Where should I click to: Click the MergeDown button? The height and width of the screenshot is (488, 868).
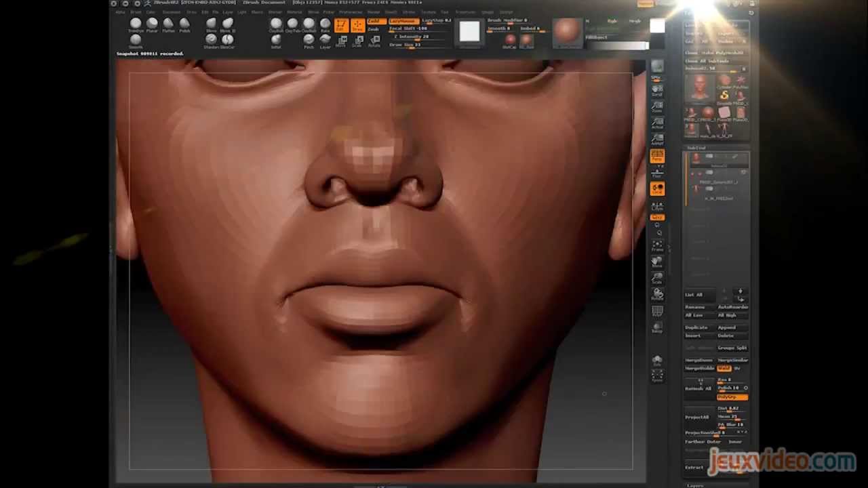699,360
